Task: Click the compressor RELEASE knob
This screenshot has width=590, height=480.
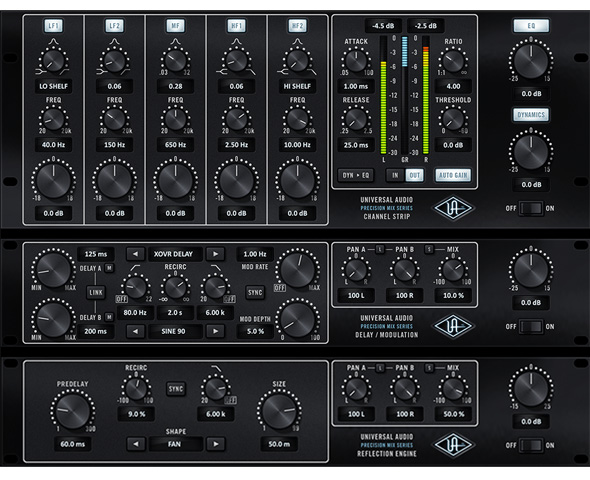Action: (x=356, y=119)
